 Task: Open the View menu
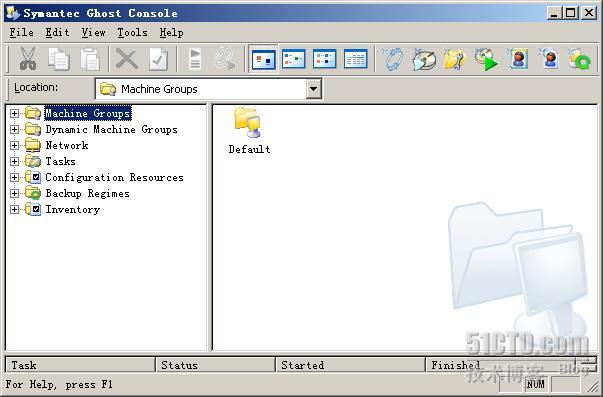coord(93,33)
